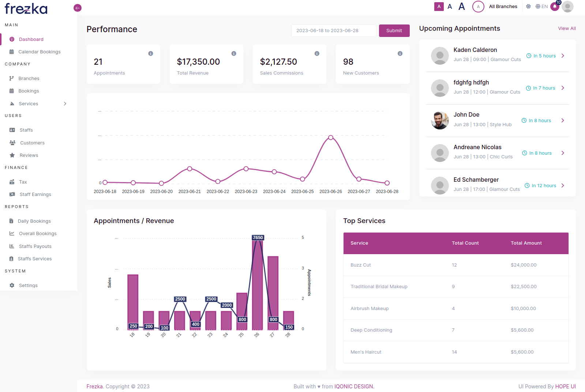Click the Branches fork icon
Image resolution: width=585 pixels, height=392 pixels.
[12, 78]
